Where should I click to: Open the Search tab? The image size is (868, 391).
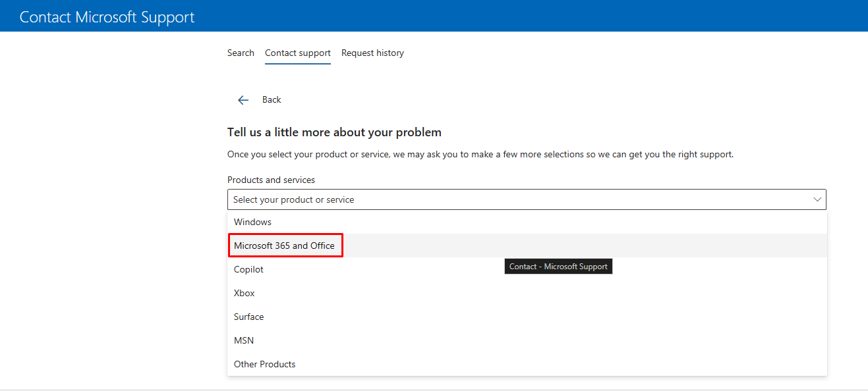coord(241,53)
